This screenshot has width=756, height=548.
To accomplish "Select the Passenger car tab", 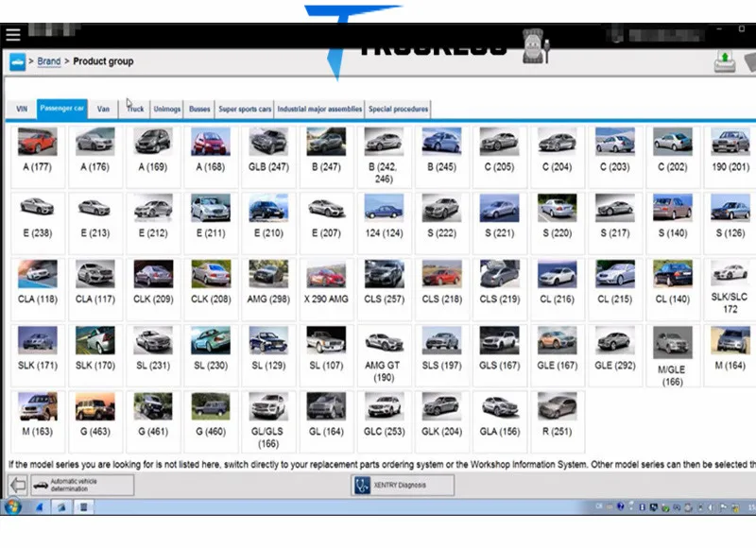I will (x=61, y=109).
